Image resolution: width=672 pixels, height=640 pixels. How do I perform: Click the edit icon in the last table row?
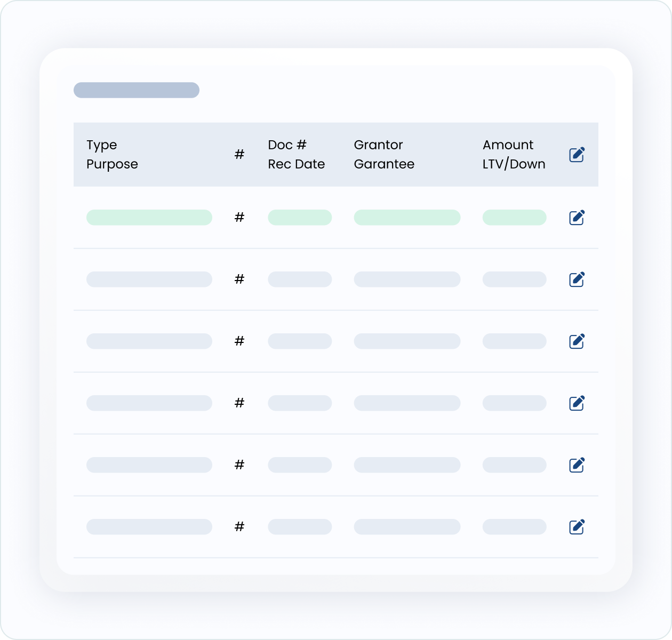[577, 526]
